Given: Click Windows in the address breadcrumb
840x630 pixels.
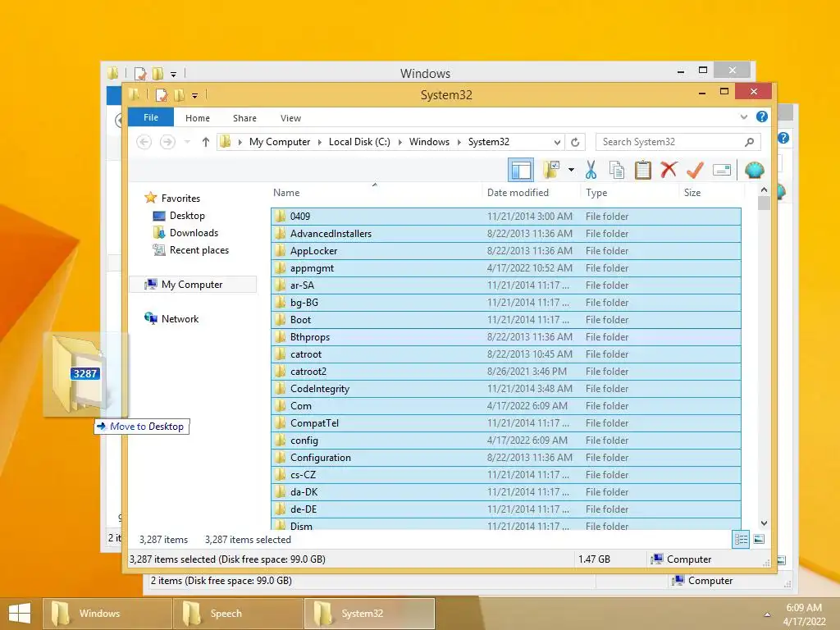Looking at the screenshot, I should (x=429, y=142).
